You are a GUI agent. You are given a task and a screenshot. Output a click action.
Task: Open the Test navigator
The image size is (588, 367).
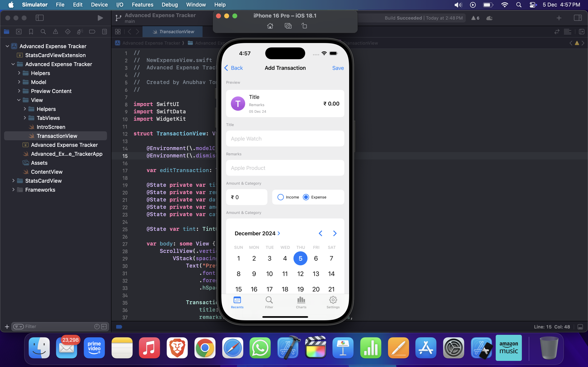pyautogui.click(x=68, y=32)
